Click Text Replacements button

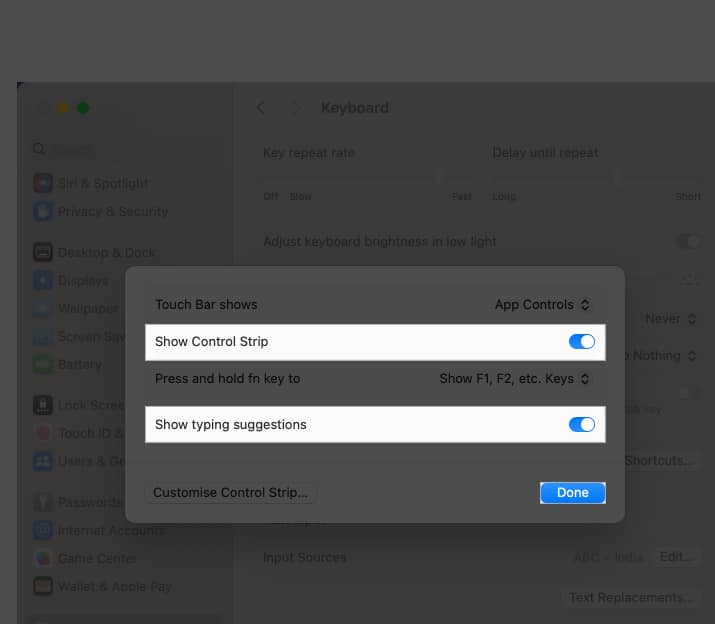click(630, 598)
